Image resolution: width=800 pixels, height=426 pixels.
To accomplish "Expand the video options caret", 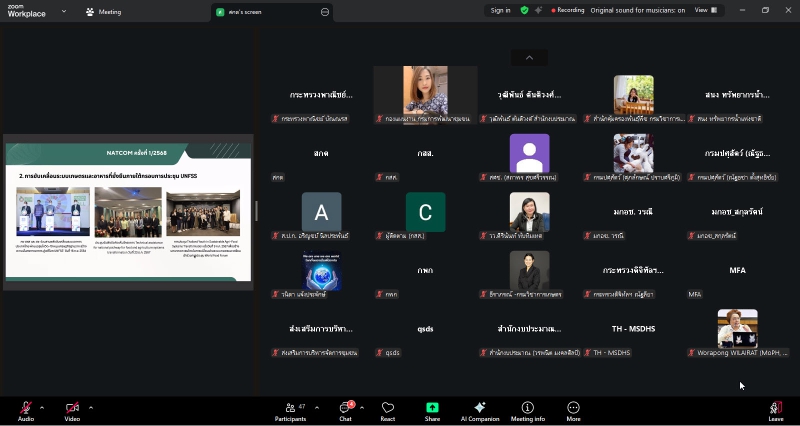I will coord(90,407).
